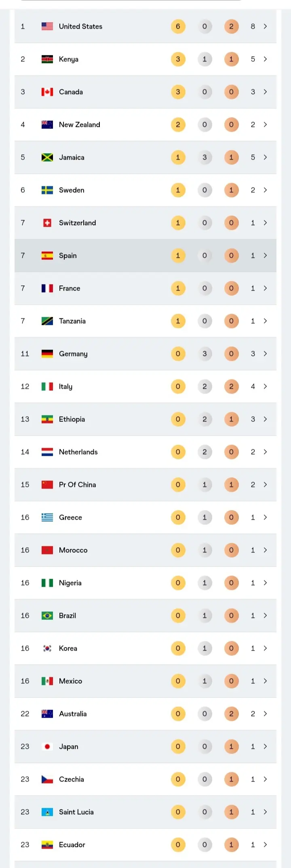Open the Ethiopia country link
Image resolution: width=291 pixels, height=868 pixels.
point(72,419)
